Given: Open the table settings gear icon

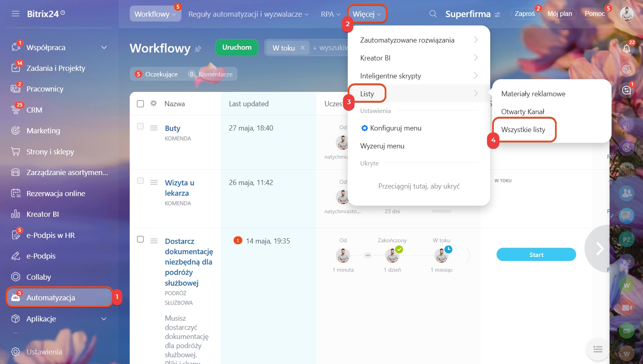Looking at the screenshot, I should click(x=154, y=103).
